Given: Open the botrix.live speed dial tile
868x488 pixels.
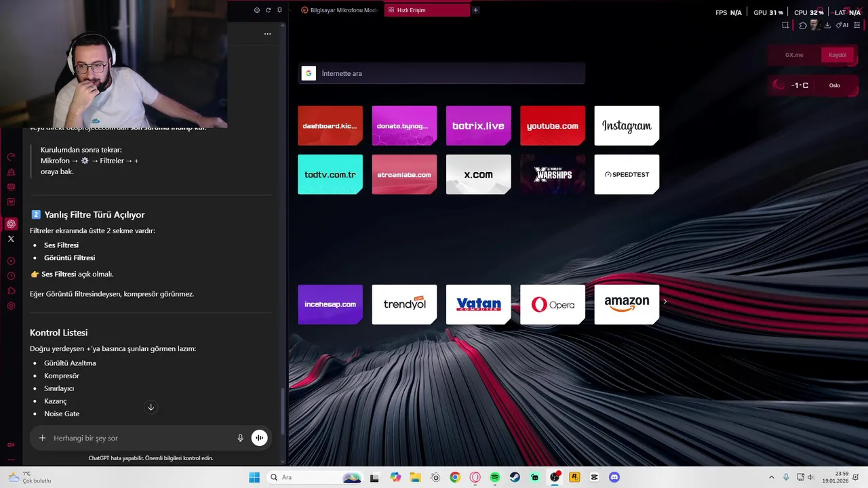Looking at the screenshot, I should tap(478, 125).
